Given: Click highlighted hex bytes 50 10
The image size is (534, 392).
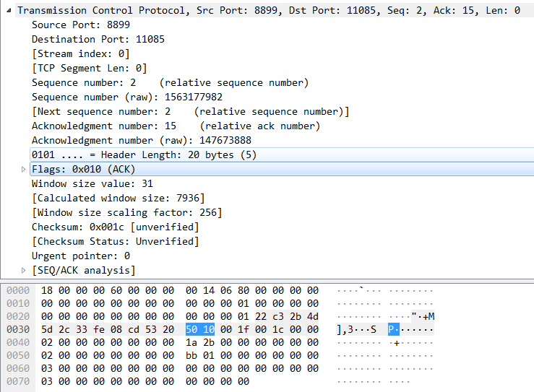Looking at the screenshot, I should coord(200,329).
